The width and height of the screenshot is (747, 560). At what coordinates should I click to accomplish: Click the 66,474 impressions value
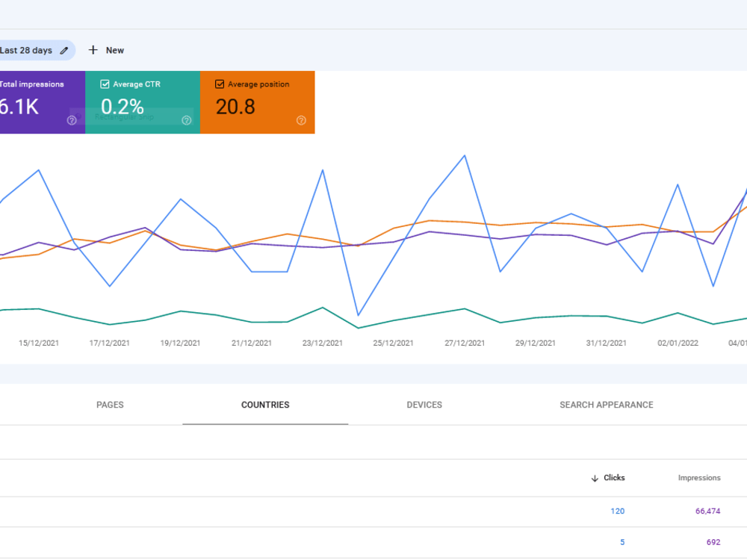(x=708, y=511)
